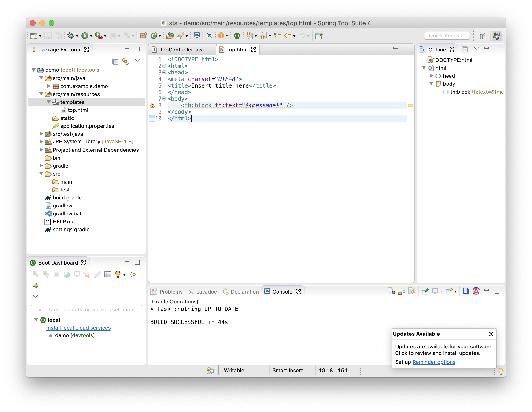Click the Open Console icon with plus
The width and height of the screenshot is (532, 412).
[449, 291]
